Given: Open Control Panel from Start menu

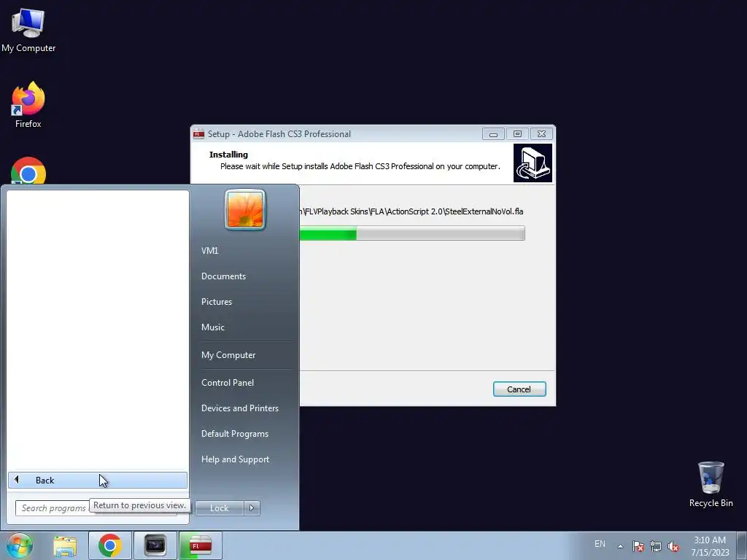Looking at the screenshot, I should tap(228, 383).
